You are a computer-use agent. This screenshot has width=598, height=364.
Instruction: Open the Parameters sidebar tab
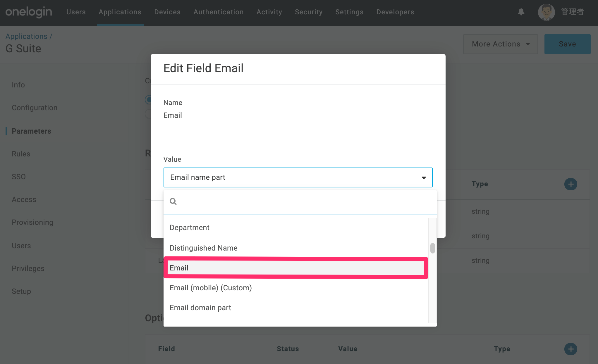[31, 131]
